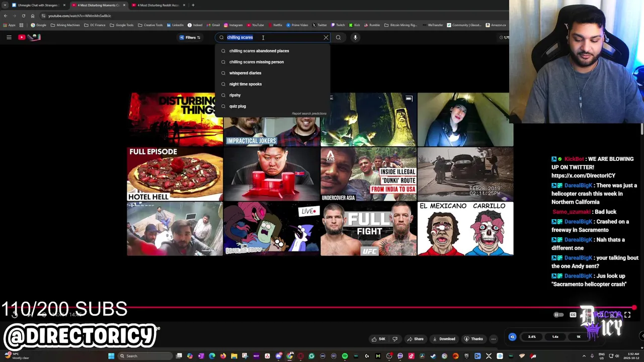644x362 pixels.
Task: Open the DC Finance bookmark folder
Action: pyautogui.click(x=95, y=25)
